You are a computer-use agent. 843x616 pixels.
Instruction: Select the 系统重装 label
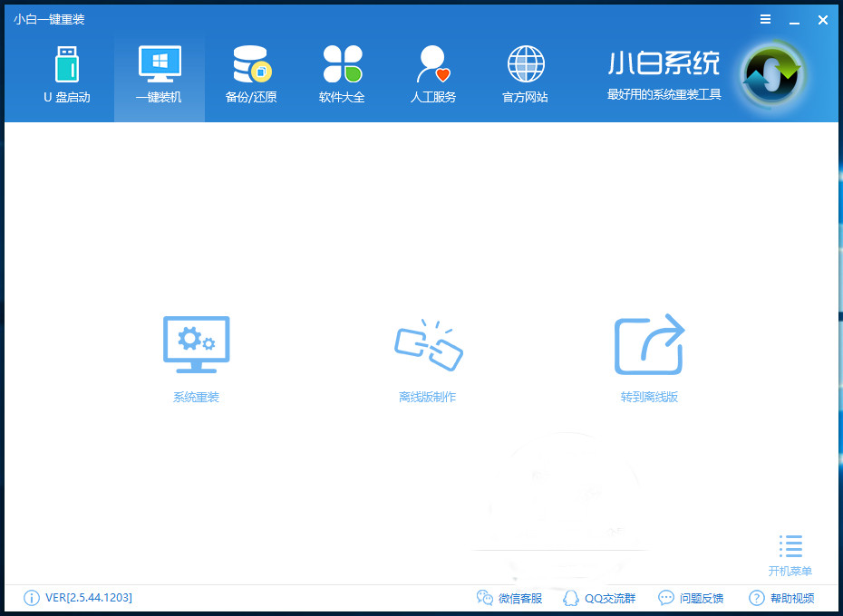tap(196, 397)
